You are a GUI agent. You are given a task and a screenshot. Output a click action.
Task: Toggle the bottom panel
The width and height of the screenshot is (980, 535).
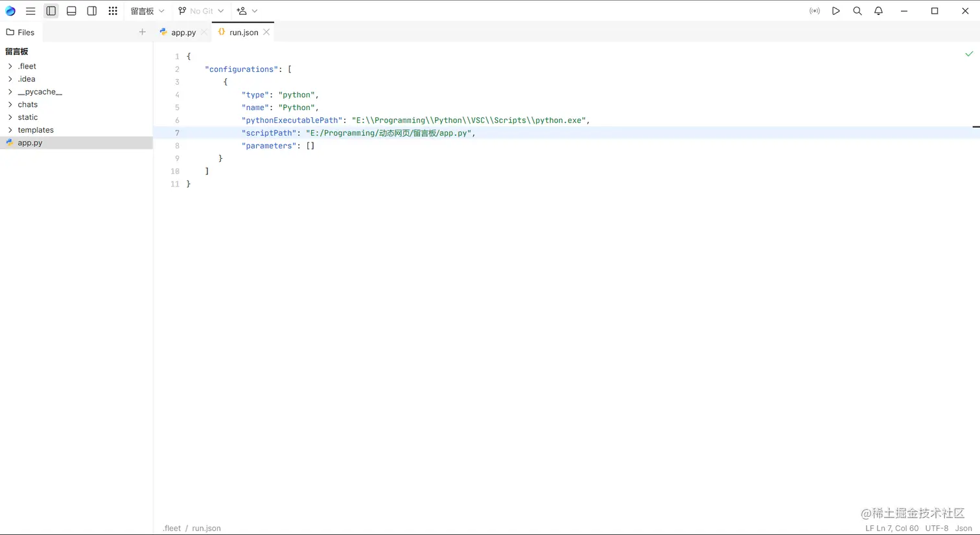pos(71,11)
